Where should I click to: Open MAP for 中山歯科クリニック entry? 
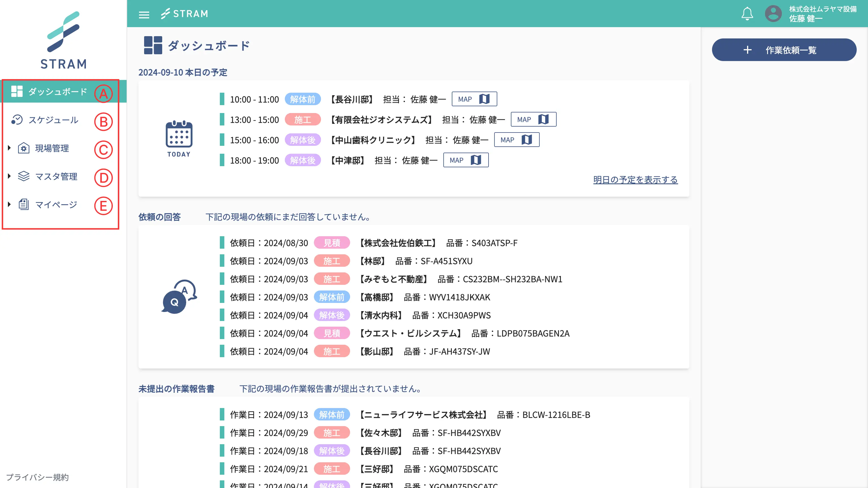point(516,140)
